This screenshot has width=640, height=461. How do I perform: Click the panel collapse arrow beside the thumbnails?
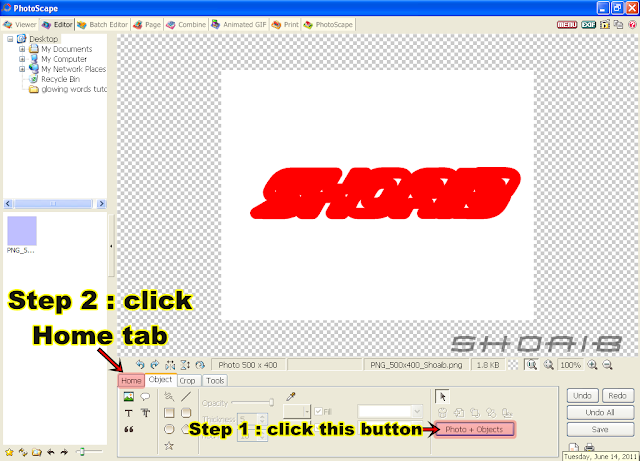(x=111, y=246)
